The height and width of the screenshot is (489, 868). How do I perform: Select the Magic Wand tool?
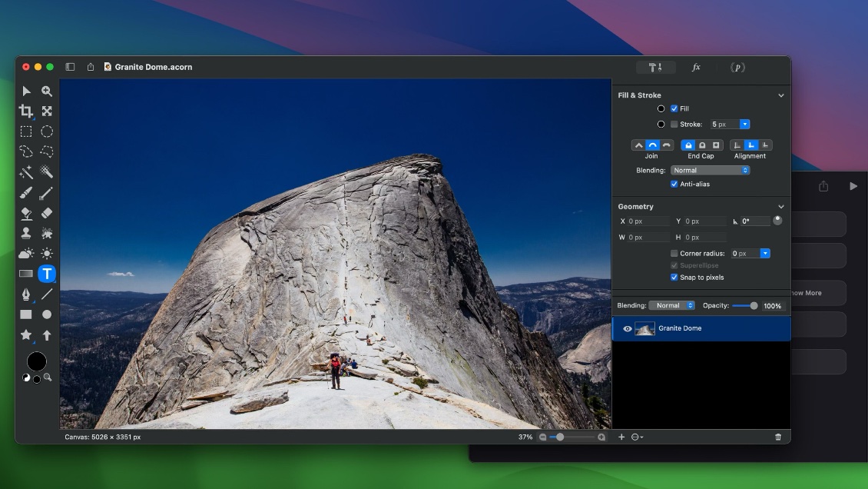[26, 171]
